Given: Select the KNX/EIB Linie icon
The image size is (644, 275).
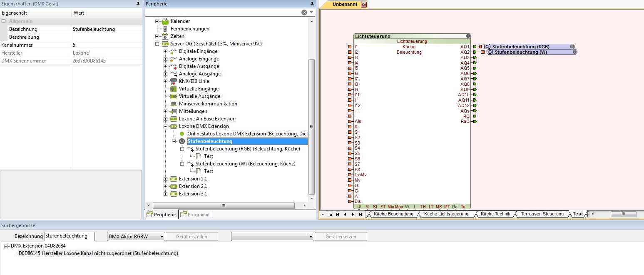Looking at the screenshot, I should [174, 81].
